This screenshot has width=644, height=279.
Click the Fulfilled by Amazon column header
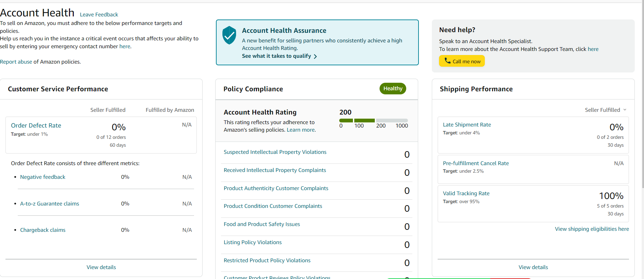170,110
